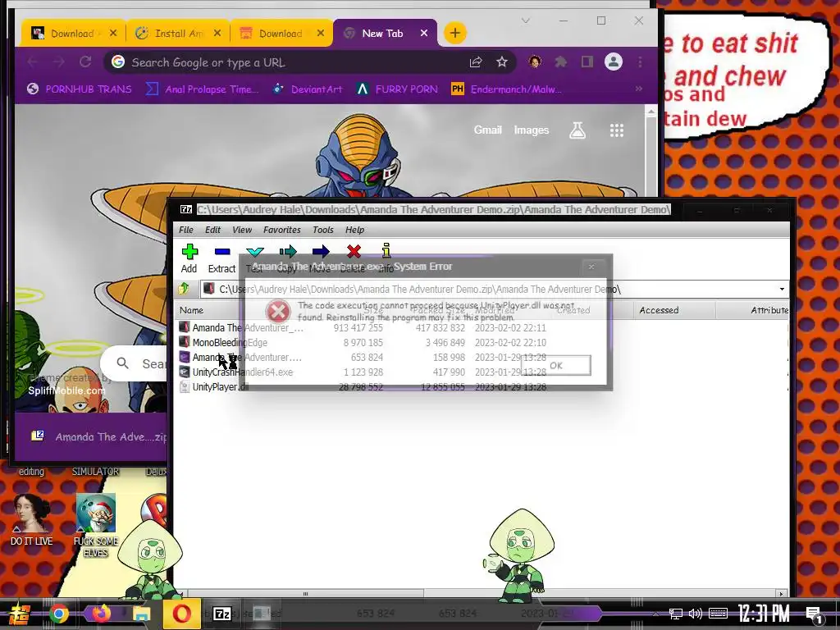
Task: Click the 7-Zip Move toolbar icon
Action: tap(321, 252)
